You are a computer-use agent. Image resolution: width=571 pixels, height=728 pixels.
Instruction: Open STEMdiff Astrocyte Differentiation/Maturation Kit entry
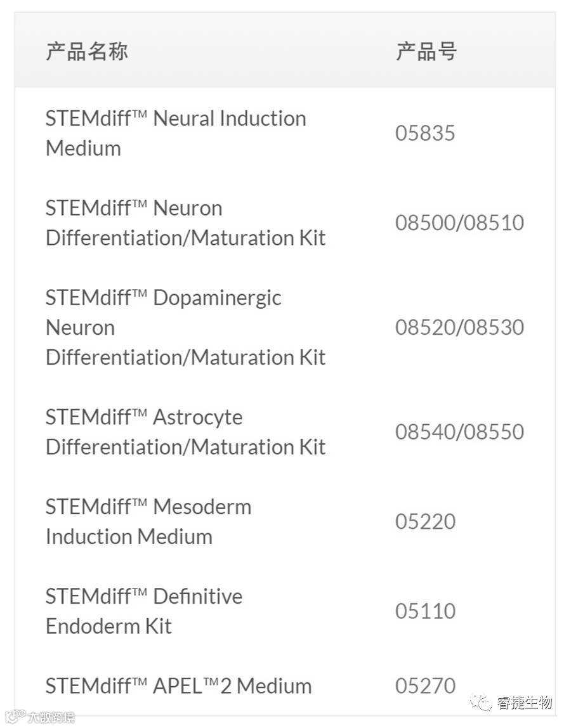pyautogui.click(x=185, y=432)
